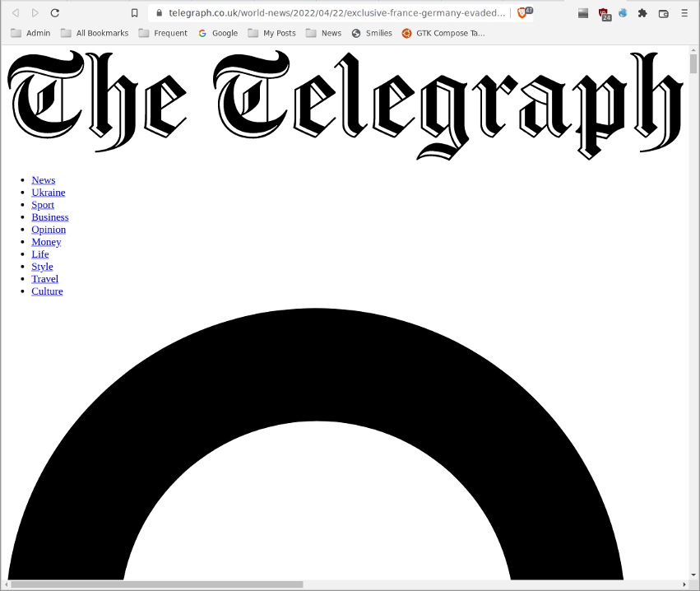The width and height of the screenshot is (700, 591).
Task: Click the vertical scrollbar thumb
Action: pos(693,63)
